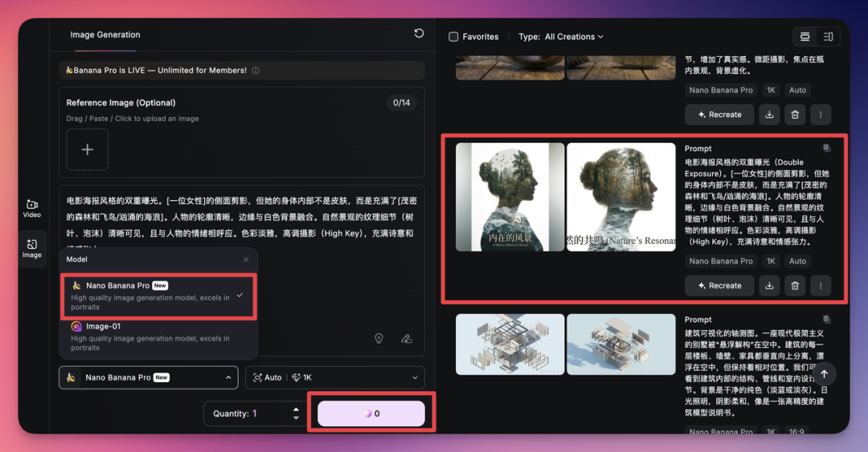This screenshot has width=868, height=452.
Task: Click the lightbulb prompt idea icon
Action: [379, 339]
